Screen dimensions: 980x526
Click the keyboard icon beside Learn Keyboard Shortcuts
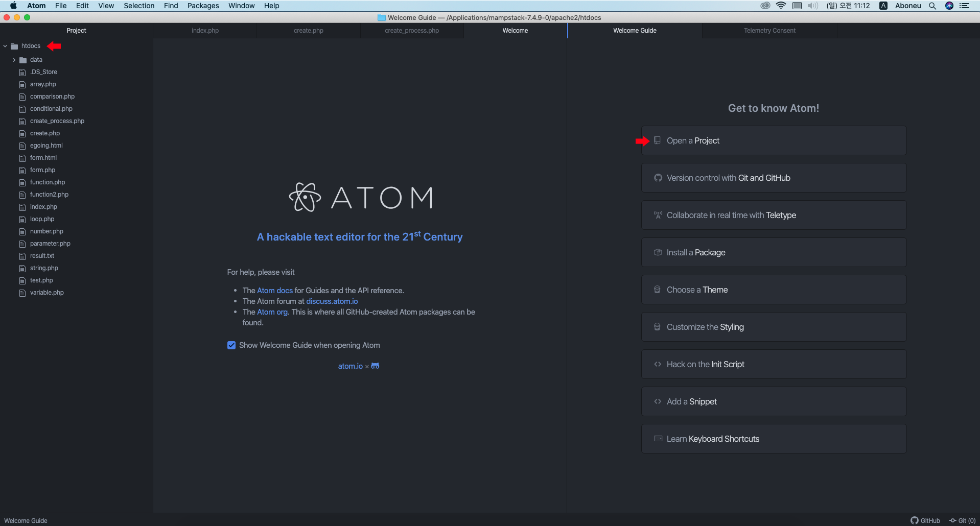(x=658, y=439)
